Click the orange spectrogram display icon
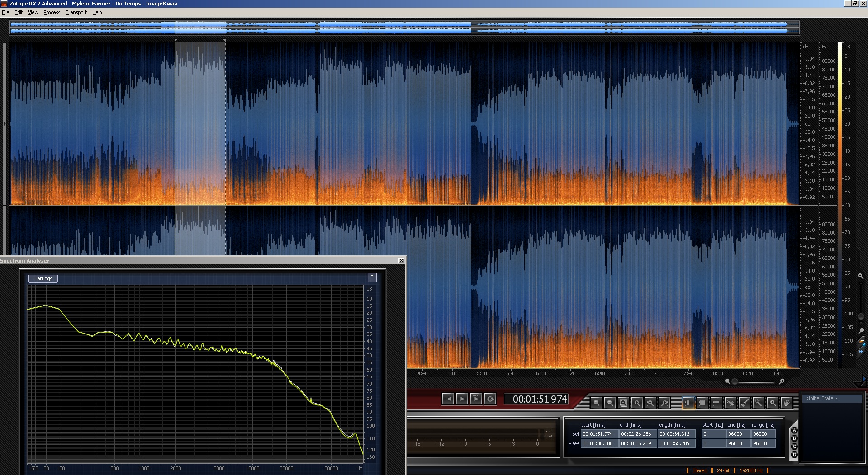Viewport: 868px width, 475px height. pos(861,341)
